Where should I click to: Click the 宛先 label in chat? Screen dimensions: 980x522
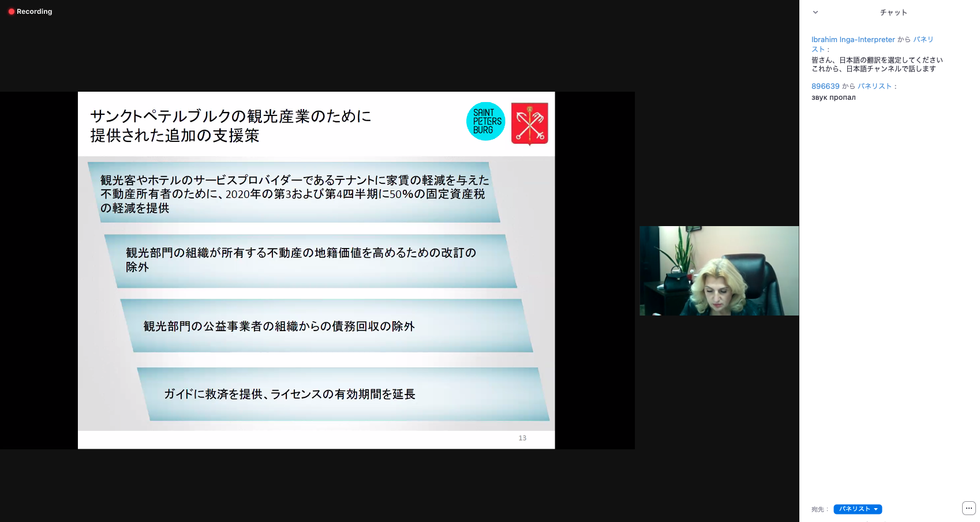[819, 509]
